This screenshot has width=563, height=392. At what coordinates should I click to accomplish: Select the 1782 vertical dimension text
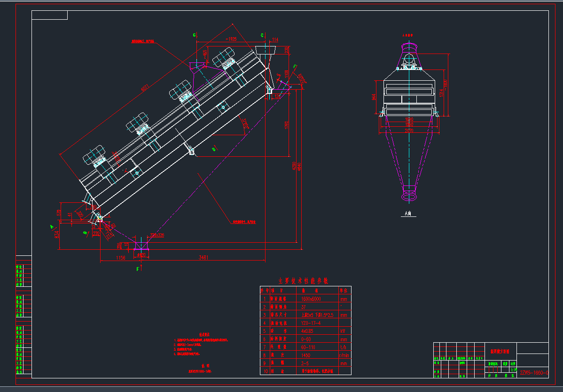point(287,126)
